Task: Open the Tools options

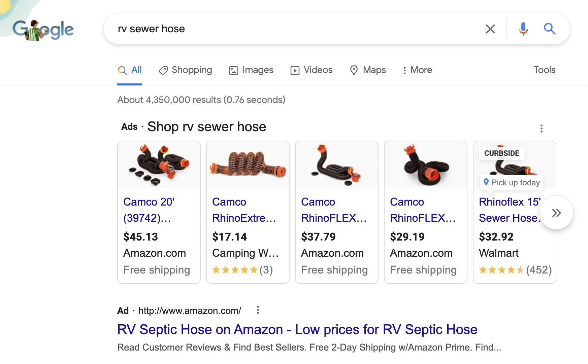Action: (544, 70)
